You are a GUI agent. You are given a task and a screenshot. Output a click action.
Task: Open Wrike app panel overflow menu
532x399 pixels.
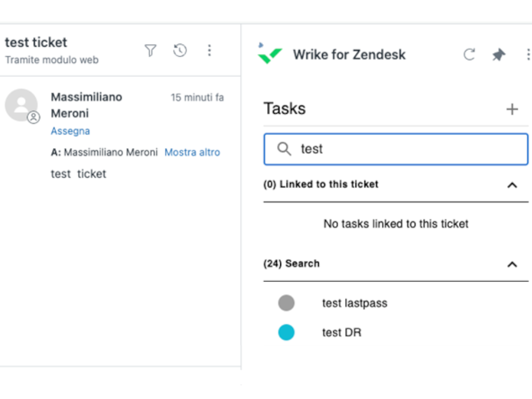pos(528,54)
